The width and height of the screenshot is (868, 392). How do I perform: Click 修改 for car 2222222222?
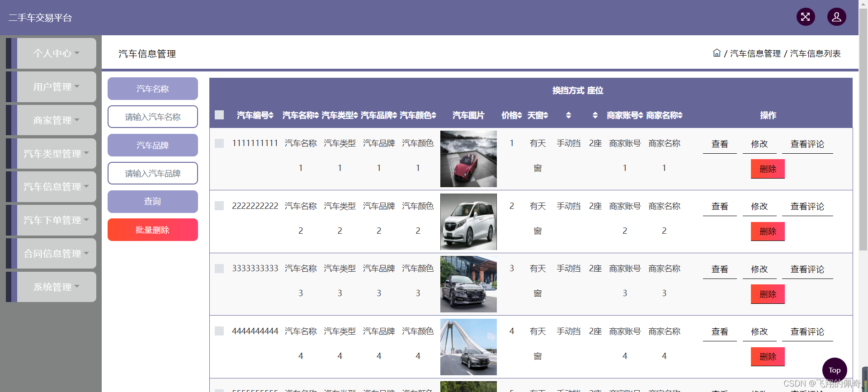pyautogui.click(x=759, y=207)
